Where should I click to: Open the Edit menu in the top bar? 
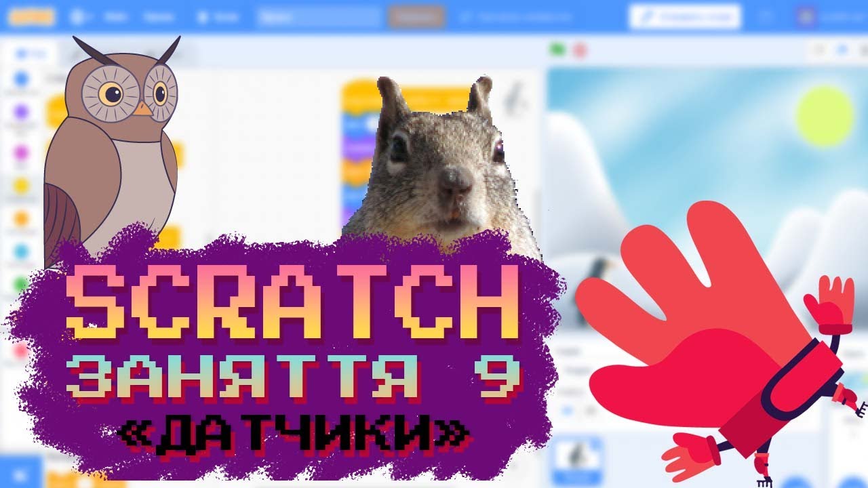pyautogui.click(x=159, y=17)
